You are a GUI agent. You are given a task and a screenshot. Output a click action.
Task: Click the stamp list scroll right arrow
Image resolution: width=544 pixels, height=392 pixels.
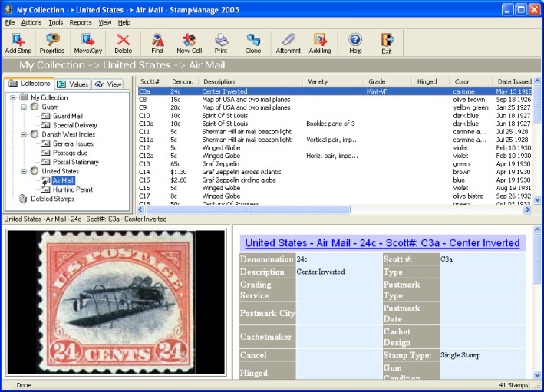pyautogui.click(x=527, y=209)
